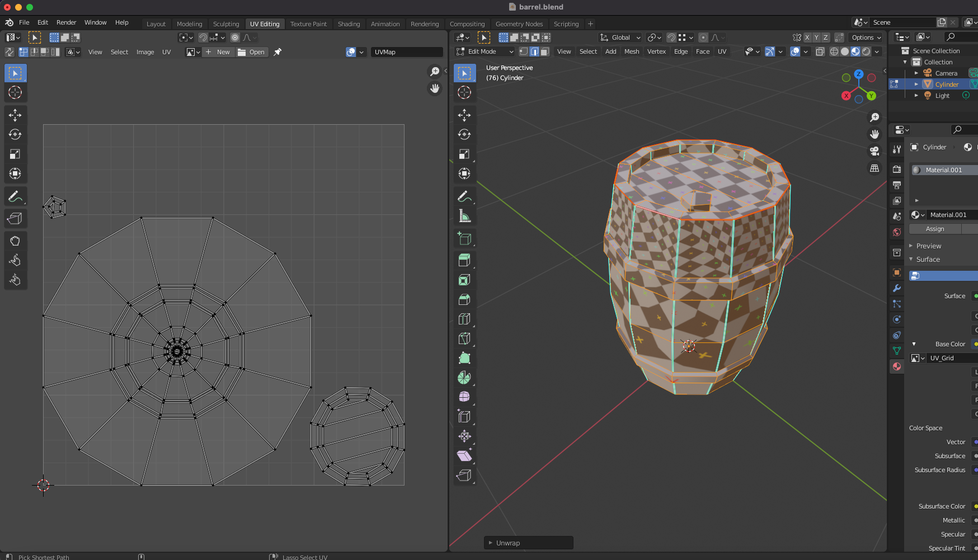Open the Render menu
Viewport: 978px width, 560px height.
click(66, 22)
